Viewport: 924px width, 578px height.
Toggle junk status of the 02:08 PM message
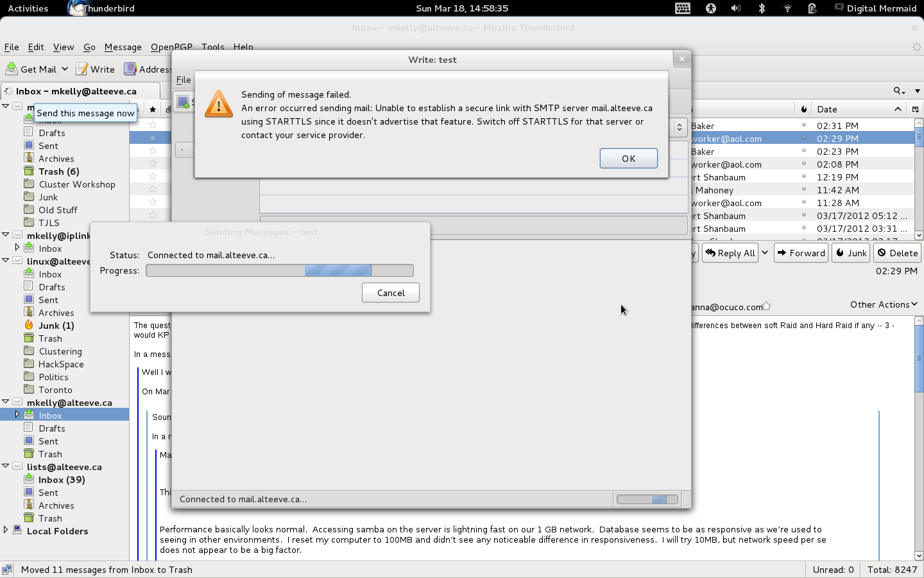coord(804,164)
